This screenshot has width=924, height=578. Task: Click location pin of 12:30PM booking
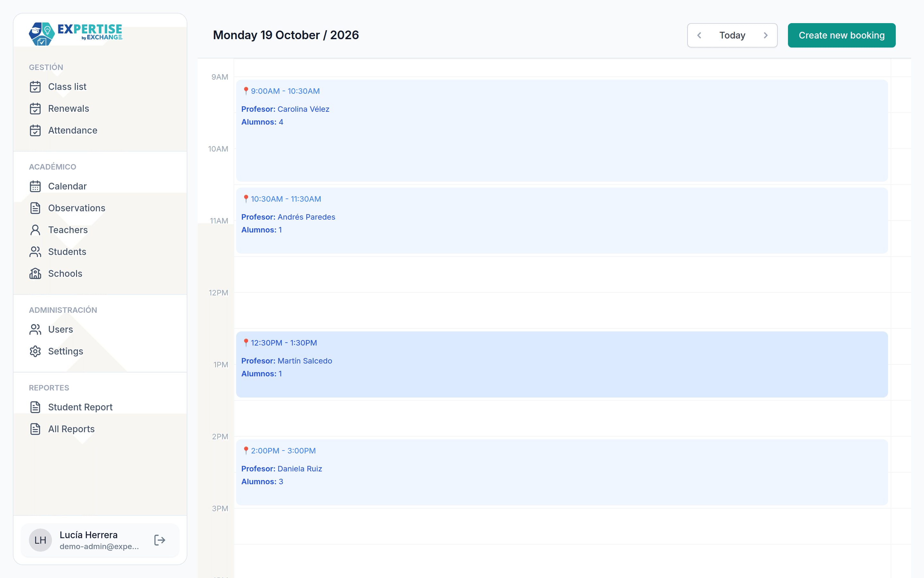(x=246, y=343)
